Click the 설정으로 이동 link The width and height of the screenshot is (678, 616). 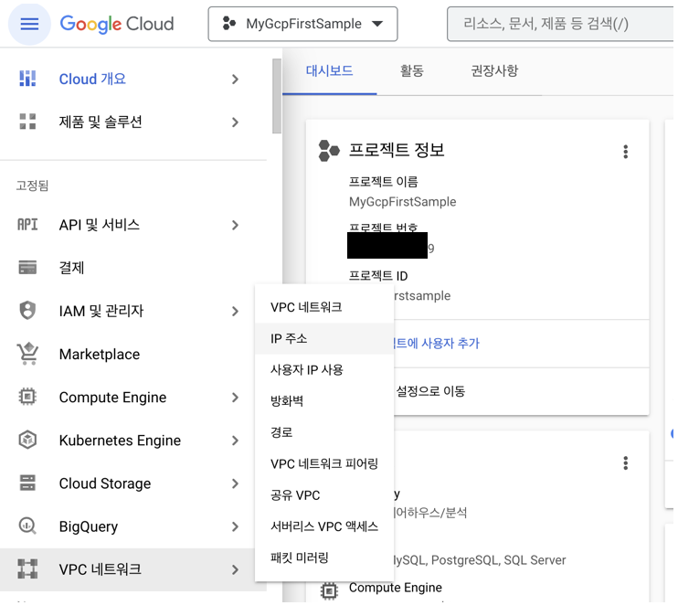click(430, 391)
